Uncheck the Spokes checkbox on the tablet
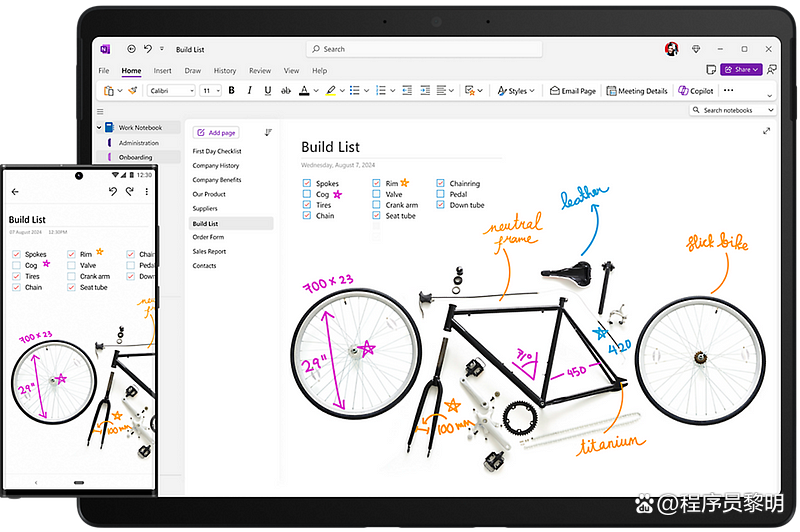Viewport: 800px width, 532px height. click(x=307, y=184)
